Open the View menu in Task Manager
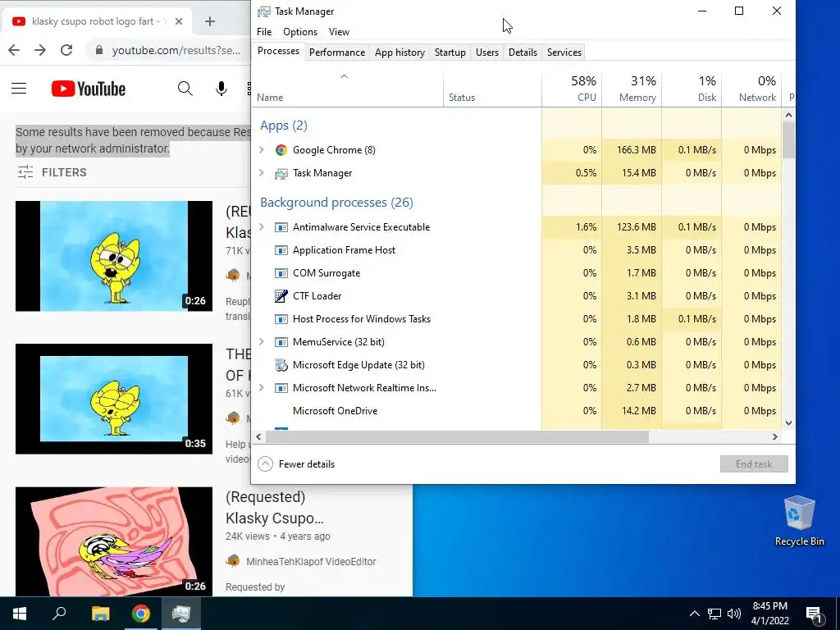 (x=339, y=32)
